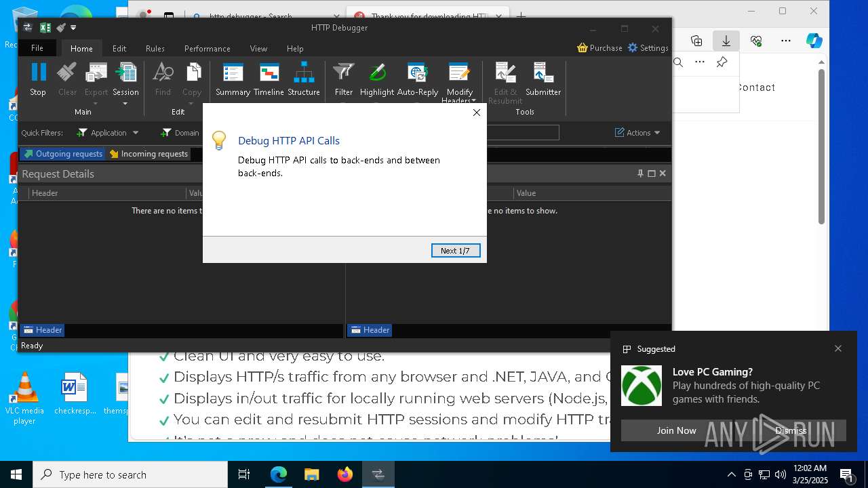Select the left Header tab at bottom
Screen dimensions: 868x488
coord(42,330)
